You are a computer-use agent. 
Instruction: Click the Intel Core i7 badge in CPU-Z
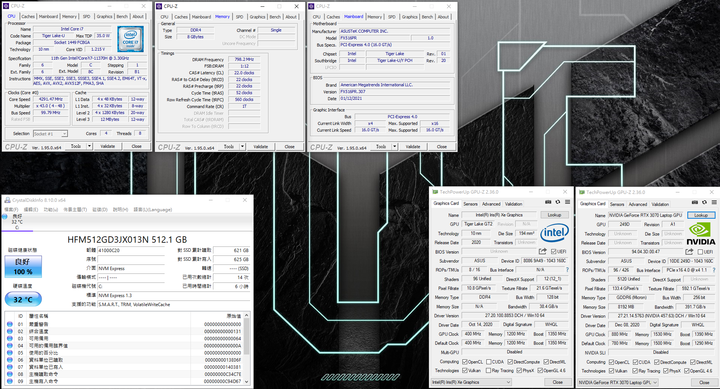(x=130, y=39)
